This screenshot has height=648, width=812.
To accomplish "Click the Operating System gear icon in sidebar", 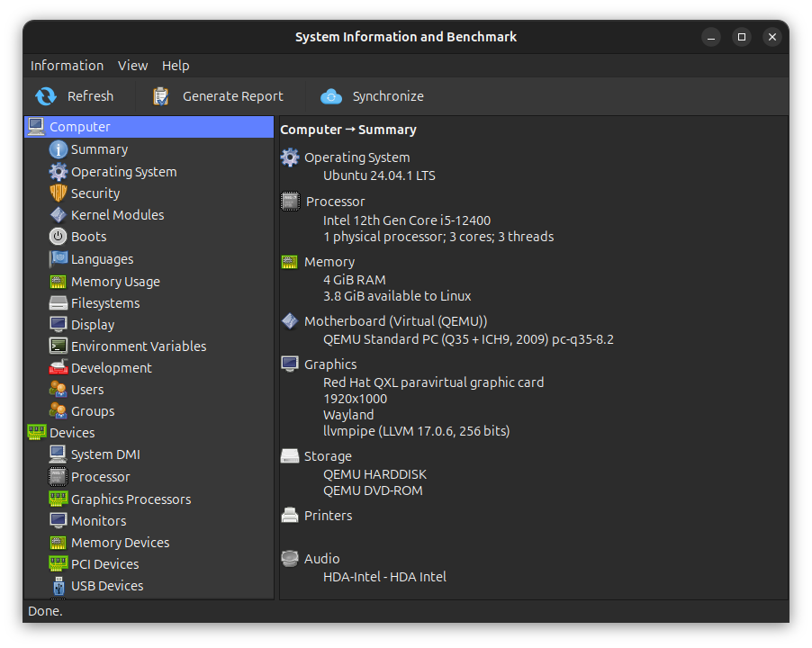I will (58, 171).
